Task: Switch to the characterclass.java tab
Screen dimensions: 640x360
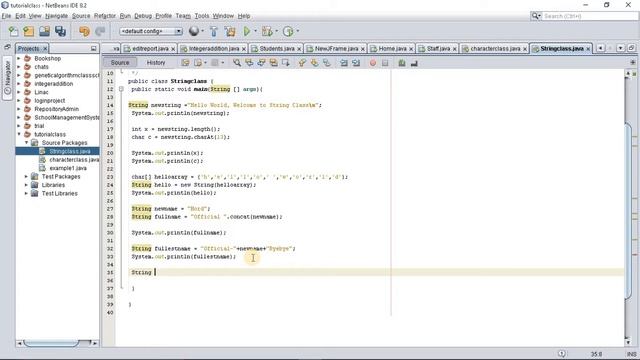Action: 495,49
